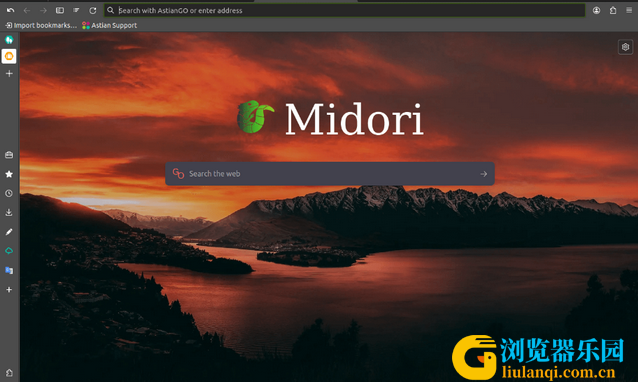Open the Notes pencil panel in sidebar
The width and height of the screenshot is (638, 382).
9,232
